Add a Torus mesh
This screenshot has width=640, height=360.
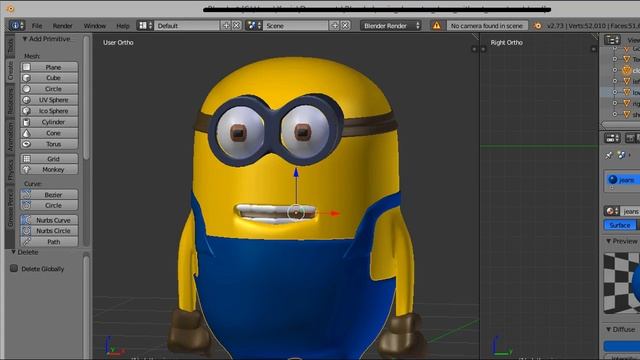point(49,144)
